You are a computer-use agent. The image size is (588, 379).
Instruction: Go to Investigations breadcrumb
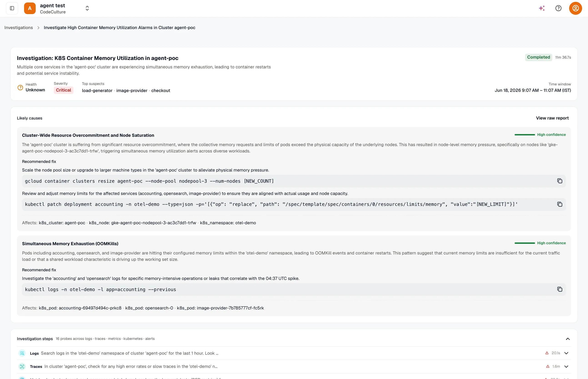pyautogui.click(x=18, y=27)
